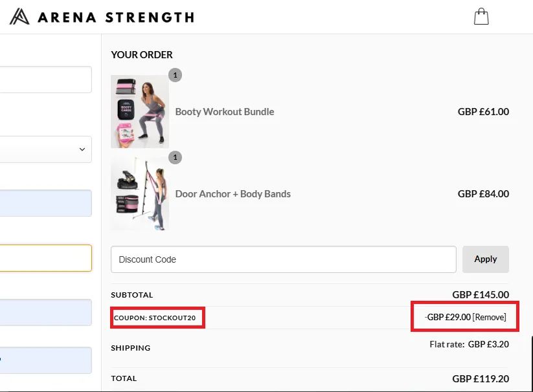The height and width of the screenshot is (392, 533).
Task: Select the COUPON: STOCKOUT20 row
Action: 157,317
